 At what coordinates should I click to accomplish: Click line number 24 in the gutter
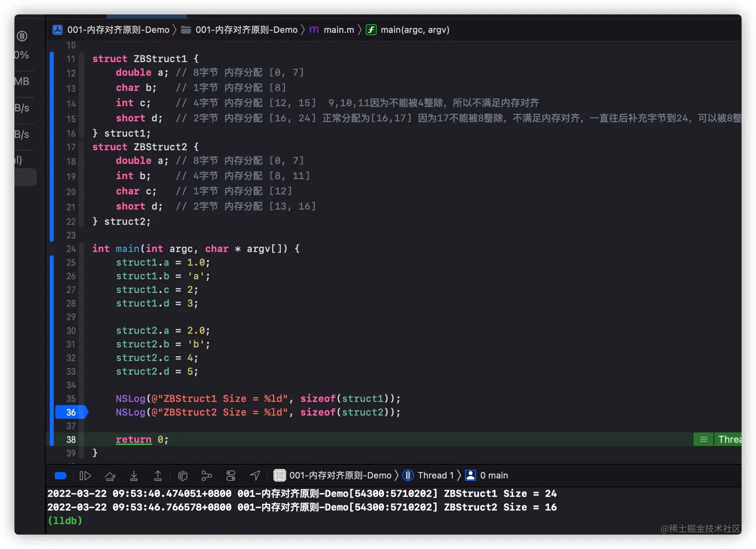[71, 249]
